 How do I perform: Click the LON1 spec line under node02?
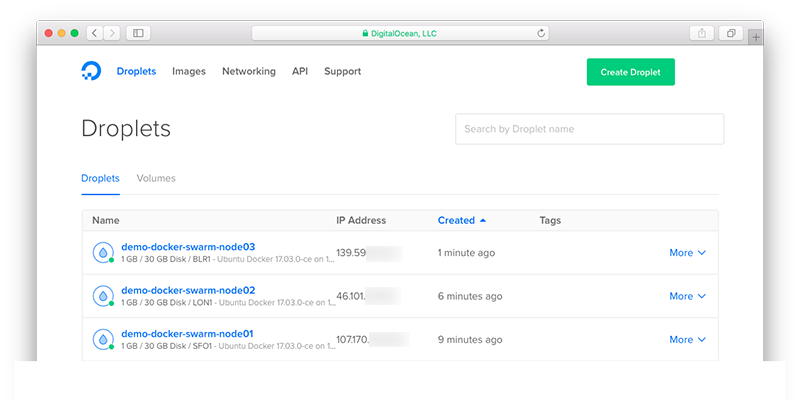(228, 303)
